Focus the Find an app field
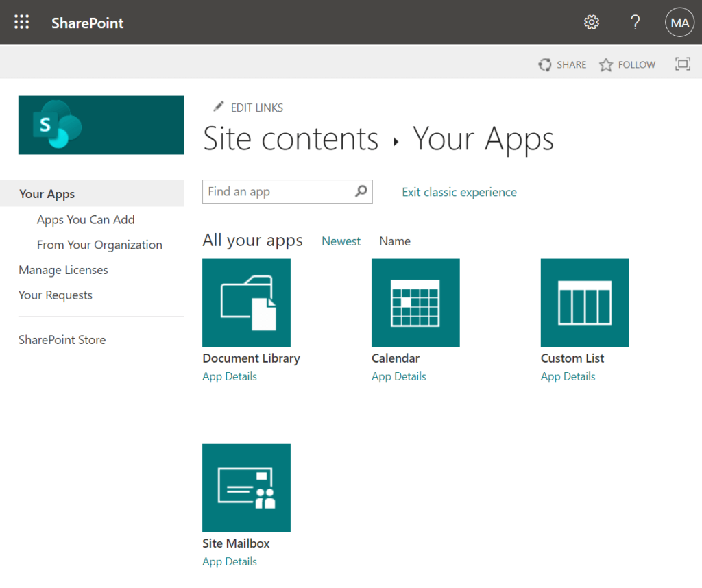The width and height of the screenshot is (702, 588). 287,191
